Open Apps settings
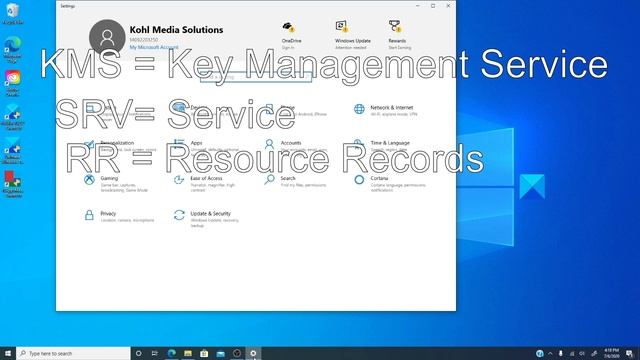 point(206,146)
